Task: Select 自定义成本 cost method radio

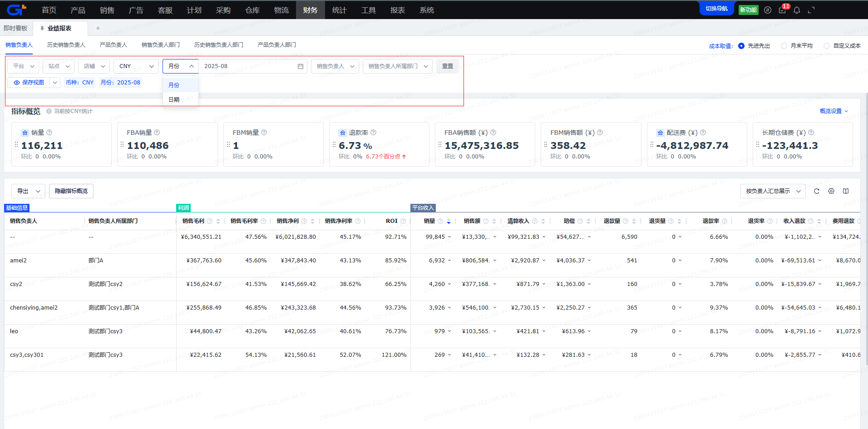Action: [x=827, y=46]
